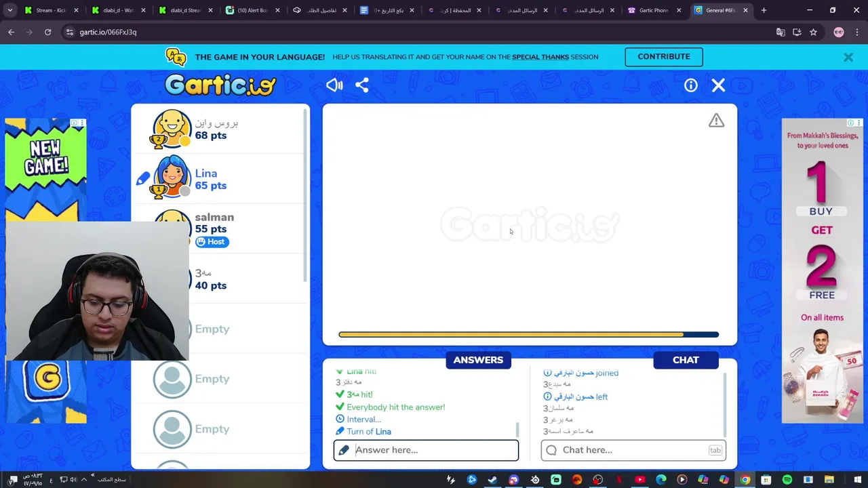Show hidden system tray icons
This screenshot has height=488, width=868.
83,480
